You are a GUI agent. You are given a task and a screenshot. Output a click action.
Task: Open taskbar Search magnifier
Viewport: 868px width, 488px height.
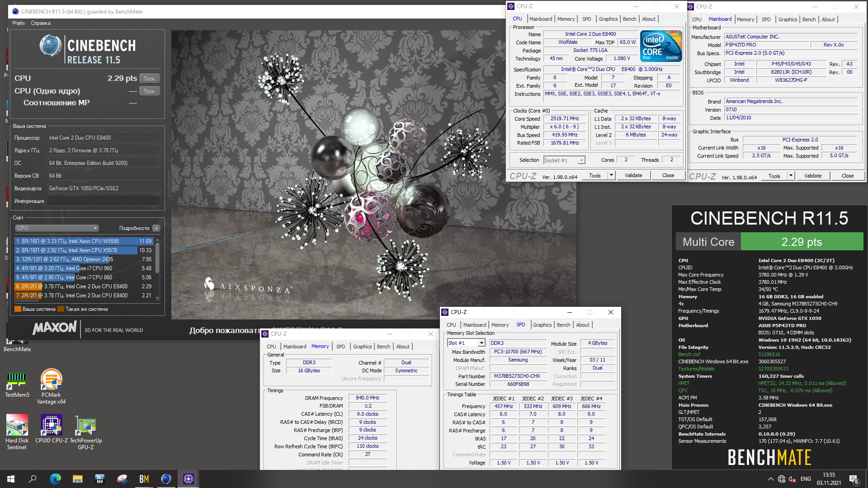coord(33,479)
